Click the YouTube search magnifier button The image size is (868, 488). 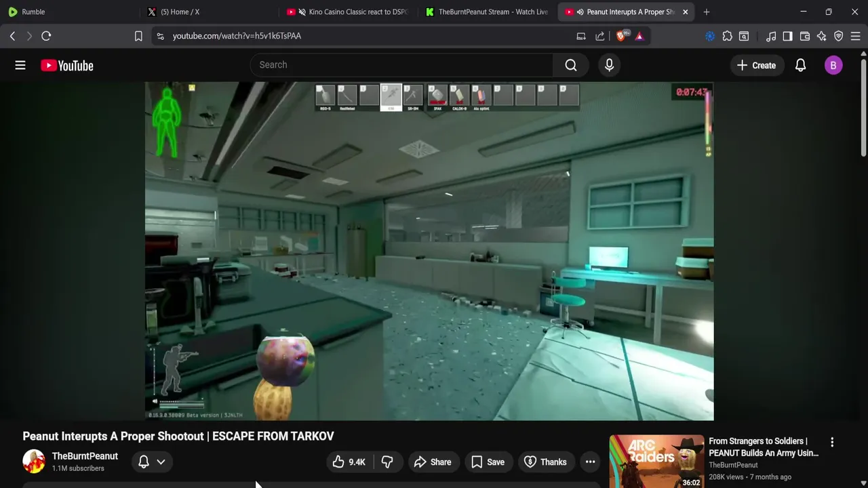click(x=571, y=65)
